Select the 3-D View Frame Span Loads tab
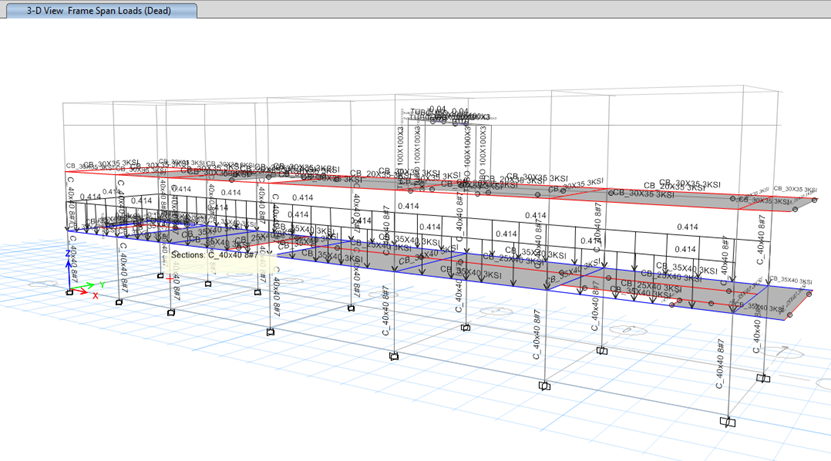 click(99, 10)
